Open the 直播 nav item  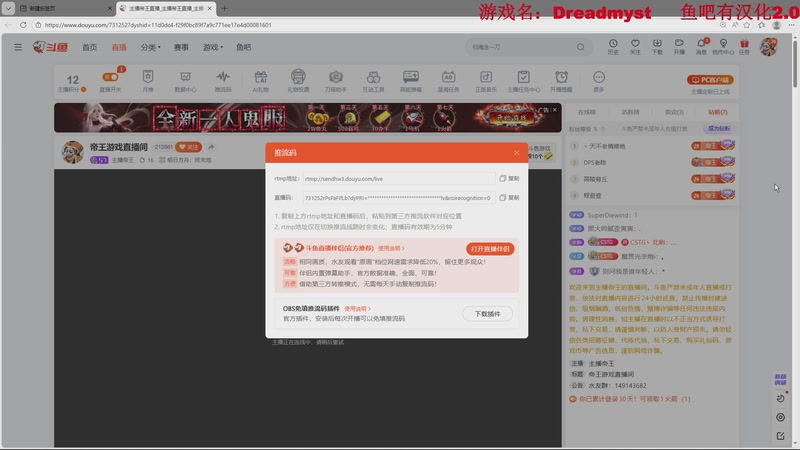(x=119, y=47)
